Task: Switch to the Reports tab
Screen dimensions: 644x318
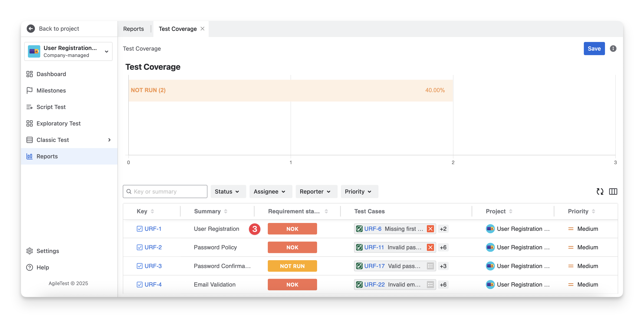Action: click(133, 29)
